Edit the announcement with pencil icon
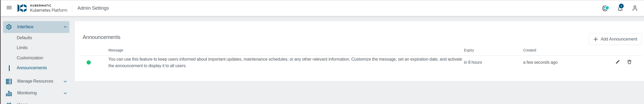 click(x=618, y=62)
